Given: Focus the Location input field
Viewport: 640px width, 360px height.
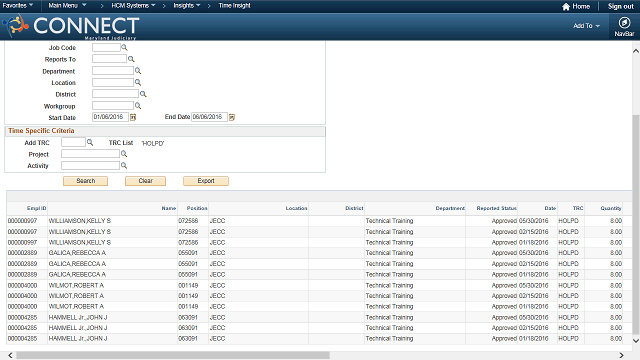Looking at the screenshot, I should (x=113, y=82).
